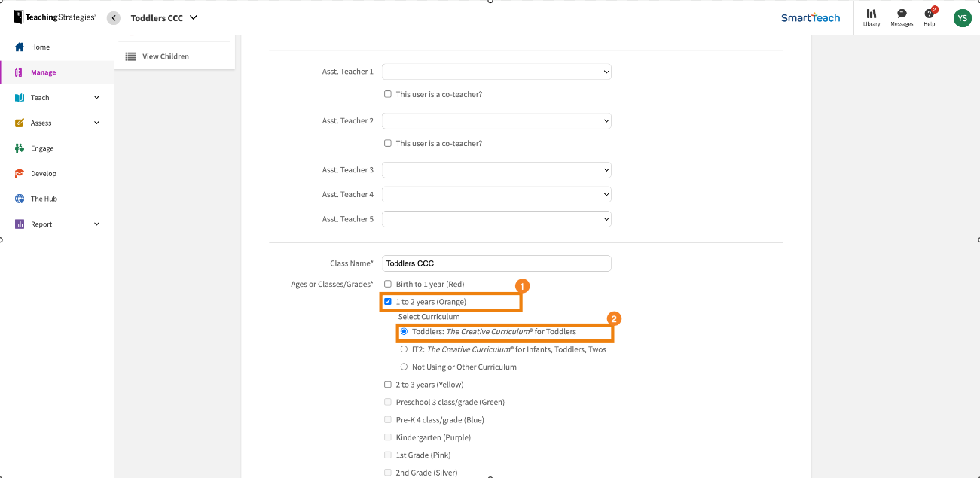Screen dimensions: 980x478
Task: Select View Children from the menu
Action: pyautogui.click(x=167, y=56)
